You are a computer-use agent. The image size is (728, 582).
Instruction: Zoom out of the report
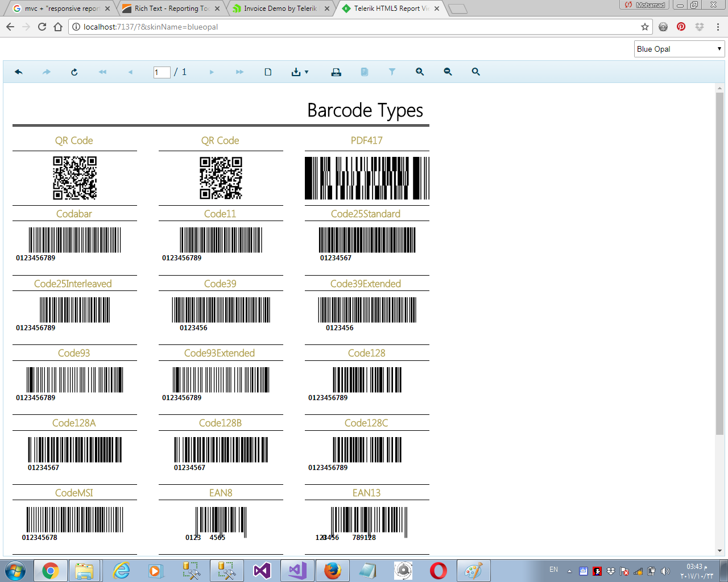[x=448, y=72]
